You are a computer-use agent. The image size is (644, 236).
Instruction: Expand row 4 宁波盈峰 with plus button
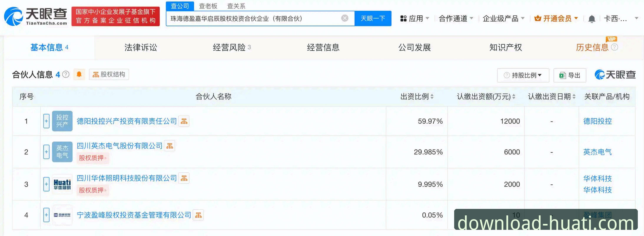click(46, 215)
